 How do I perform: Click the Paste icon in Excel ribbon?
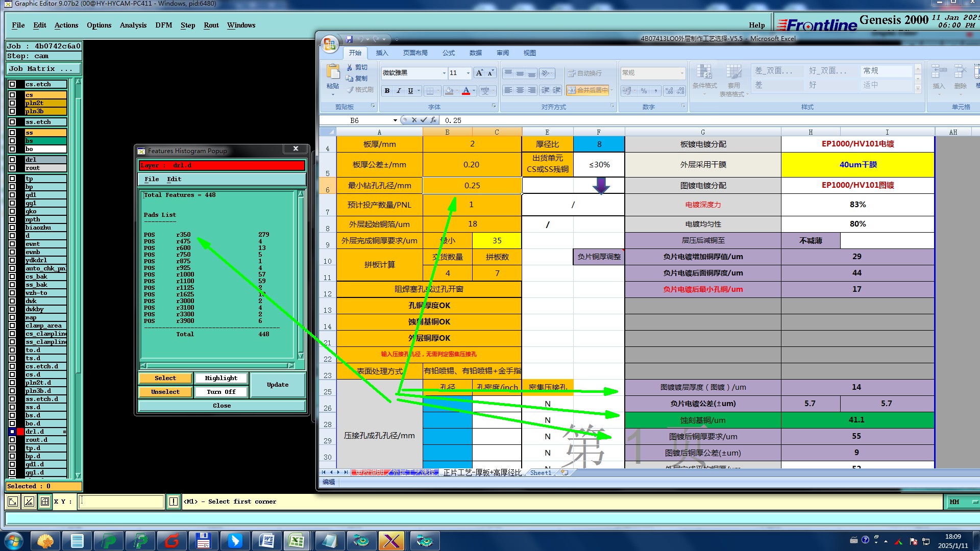[x=333, y=71]
